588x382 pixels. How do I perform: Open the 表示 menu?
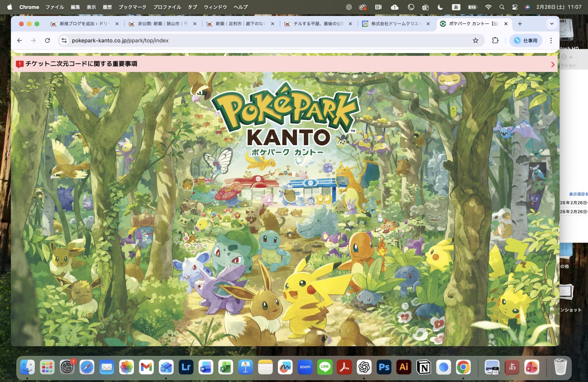pyautogui.click(x=91, y=7)
